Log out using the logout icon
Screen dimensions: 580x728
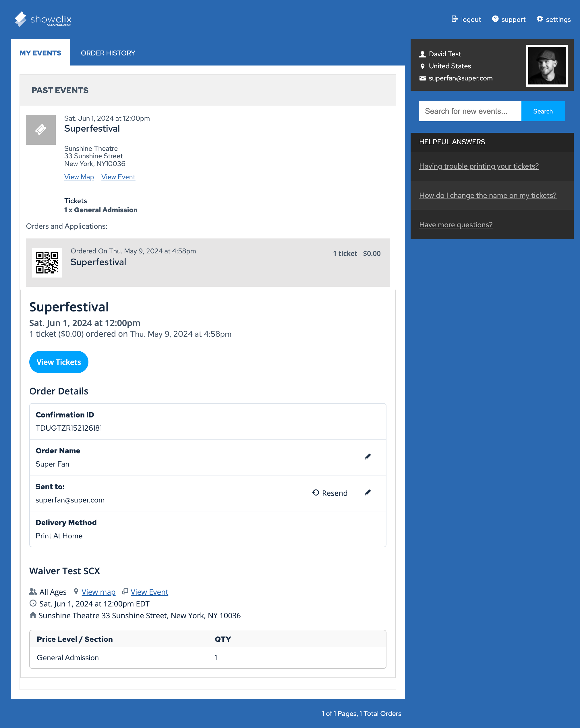[x=455, y=19]
